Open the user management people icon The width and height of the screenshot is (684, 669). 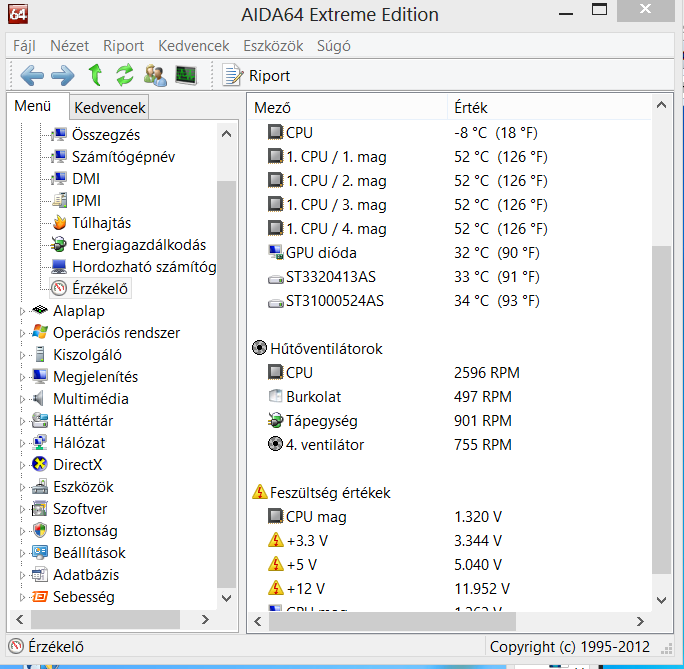[155, 75]
